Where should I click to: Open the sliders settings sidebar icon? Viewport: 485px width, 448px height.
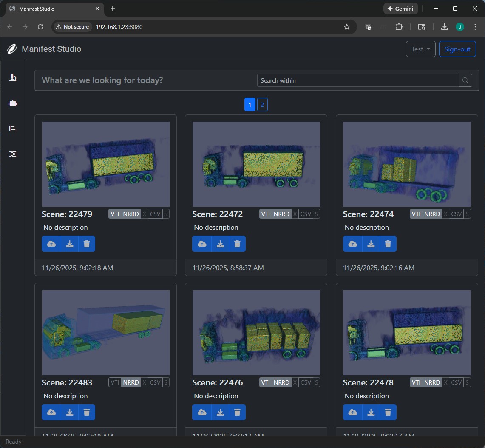pyautogui.click(x=13, y=154)
